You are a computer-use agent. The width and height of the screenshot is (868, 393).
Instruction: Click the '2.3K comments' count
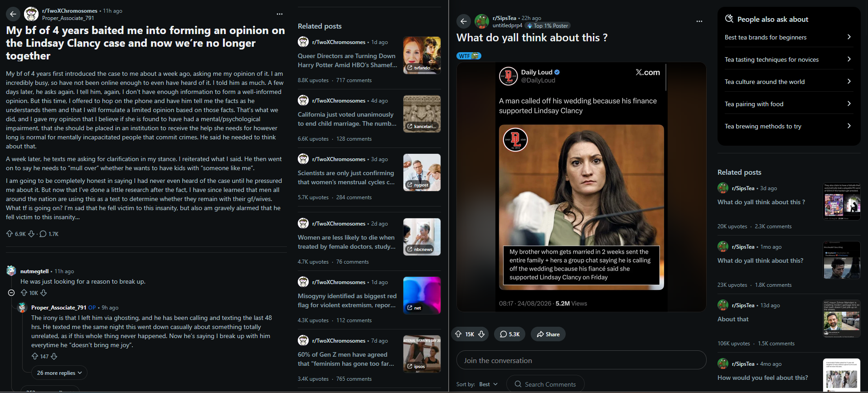[x=773, y=226]
